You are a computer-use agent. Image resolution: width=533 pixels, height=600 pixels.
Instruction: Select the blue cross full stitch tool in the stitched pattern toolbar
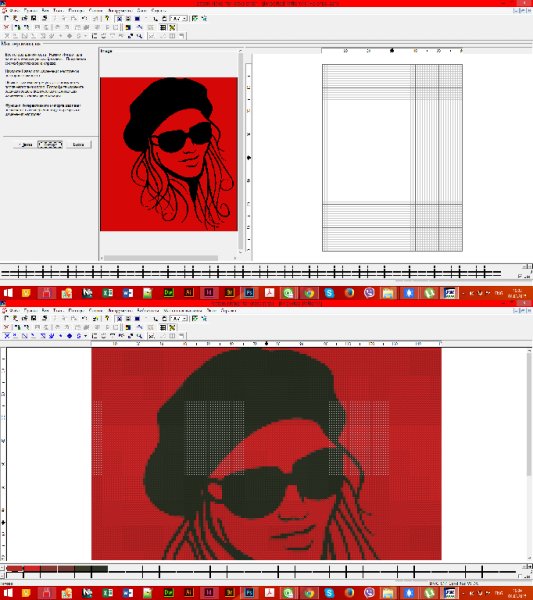tap(7, 336)
